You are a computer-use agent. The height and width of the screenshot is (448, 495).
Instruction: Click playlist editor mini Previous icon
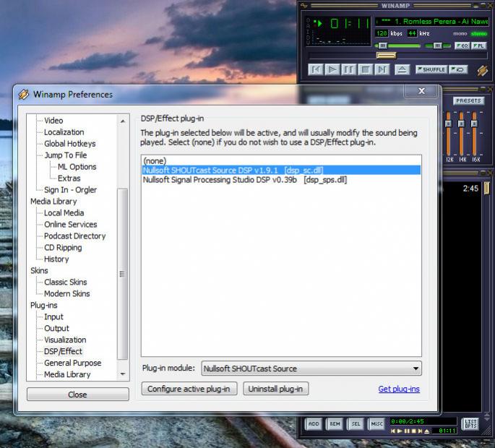click(393, 431)
